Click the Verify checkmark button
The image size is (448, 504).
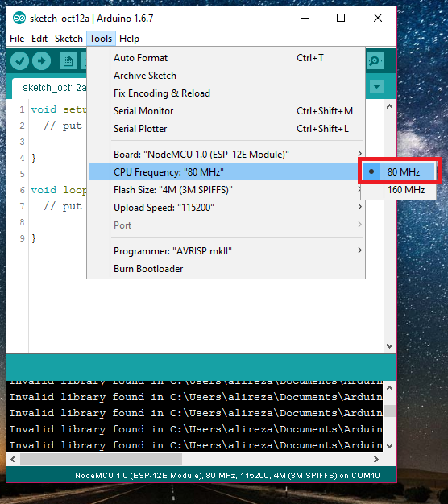[x=19, y=60]
